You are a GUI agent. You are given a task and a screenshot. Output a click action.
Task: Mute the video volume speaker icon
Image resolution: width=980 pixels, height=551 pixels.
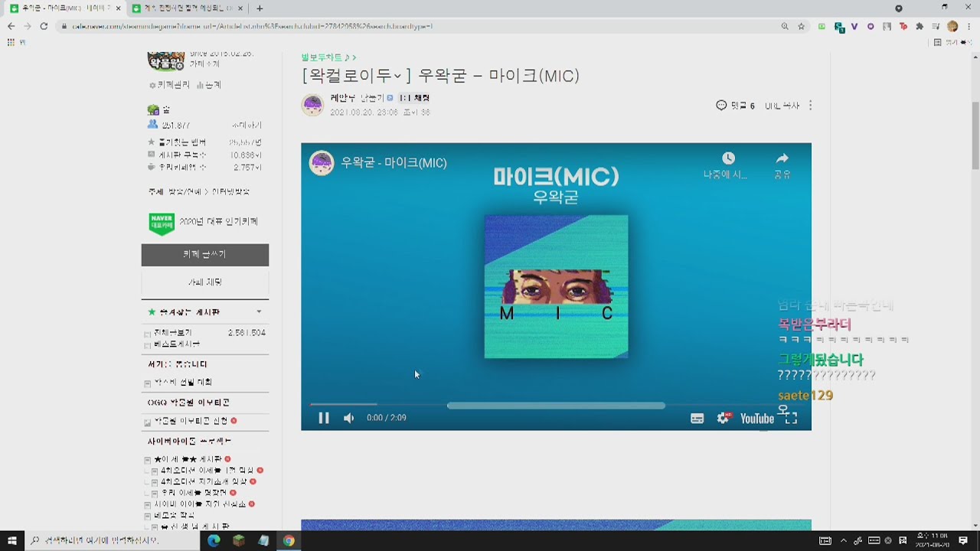click(x=349, y=418)
